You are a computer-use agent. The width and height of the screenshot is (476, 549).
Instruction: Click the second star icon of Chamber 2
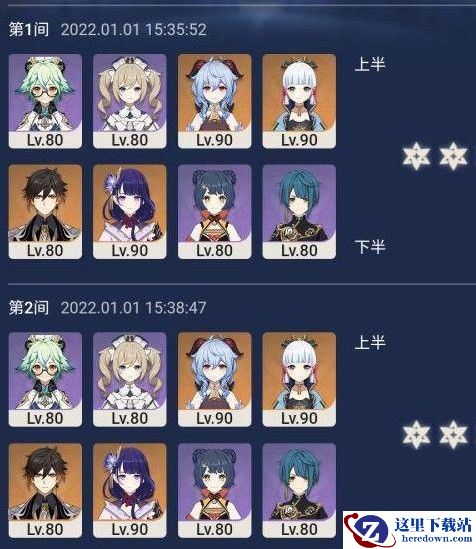(453, 435)
